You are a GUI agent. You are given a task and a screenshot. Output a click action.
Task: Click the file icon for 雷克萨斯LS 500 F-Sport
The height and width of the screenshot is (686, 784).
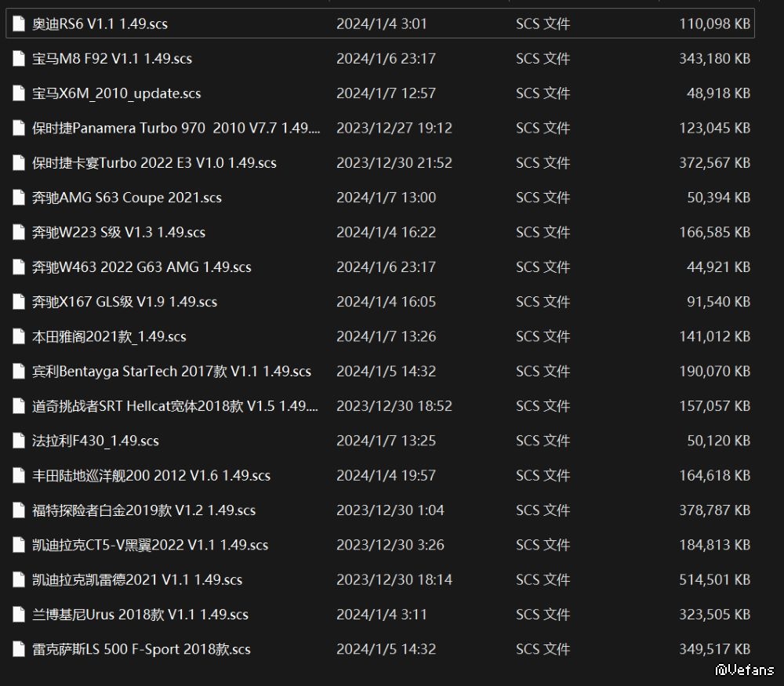(20, 649)
